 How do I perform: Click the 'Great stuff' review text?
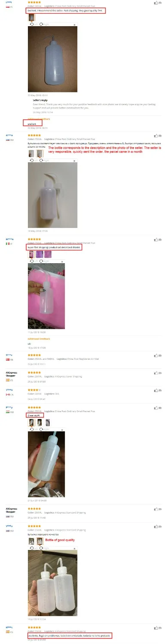coord(33,415)
